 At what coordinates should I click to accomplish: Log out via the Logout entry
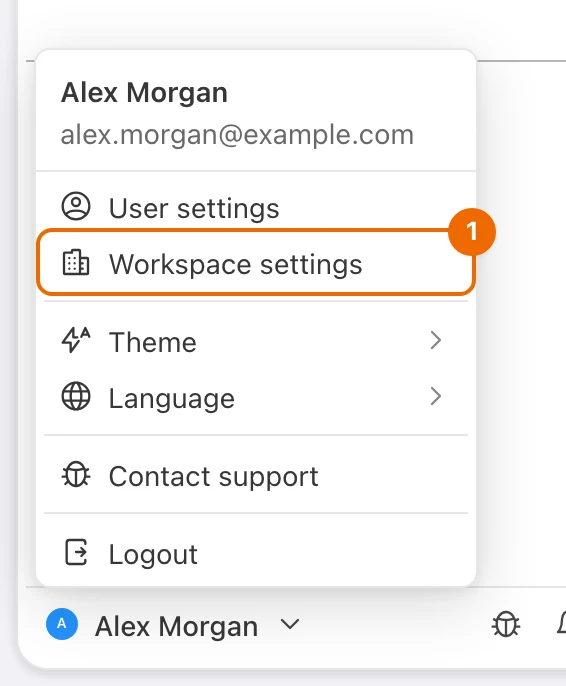tap(256, 553)
